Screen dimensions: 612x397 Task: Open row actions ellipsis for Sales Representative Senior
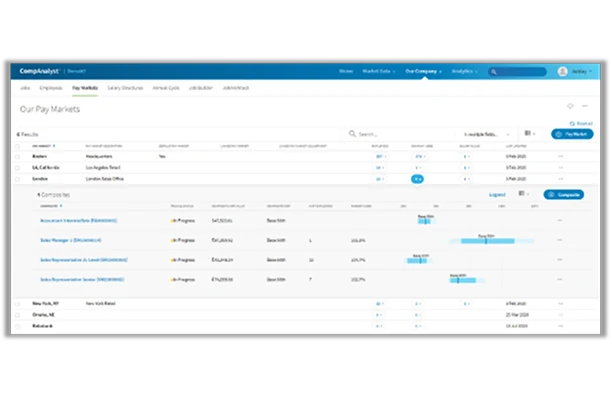pos(560,280)
